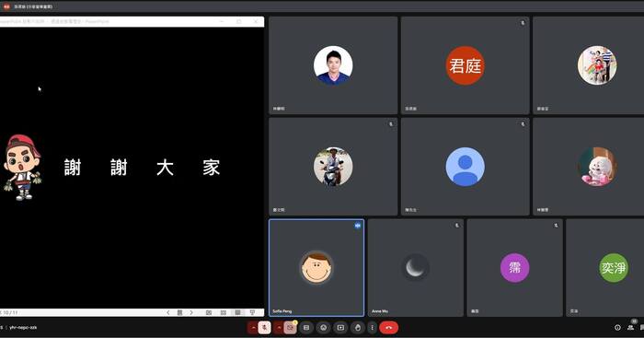Open meeting details info icon
This screenshot has height=338, width=644.
tap(617, 328)
